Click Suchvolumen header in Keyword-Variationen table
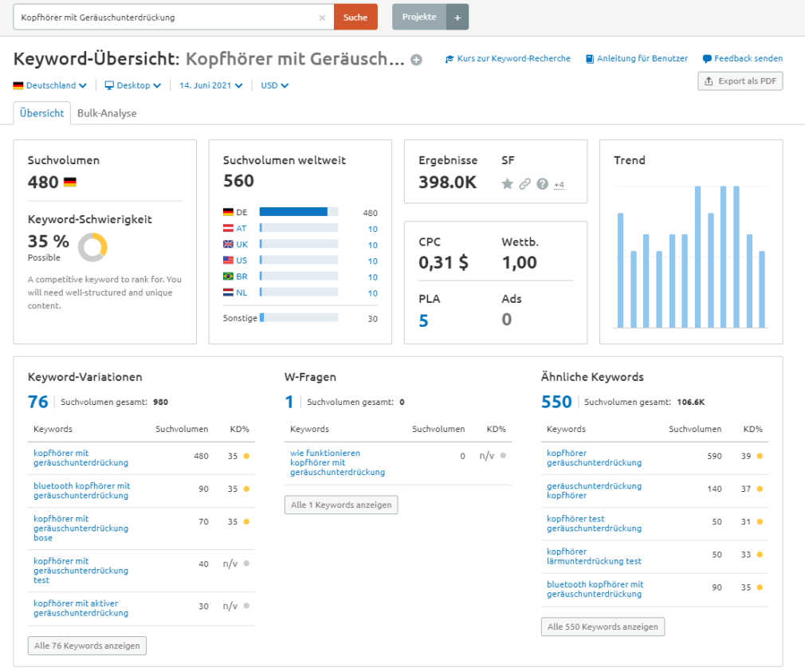The height and width of the screenshot is (672, 805). pos(182,429)
